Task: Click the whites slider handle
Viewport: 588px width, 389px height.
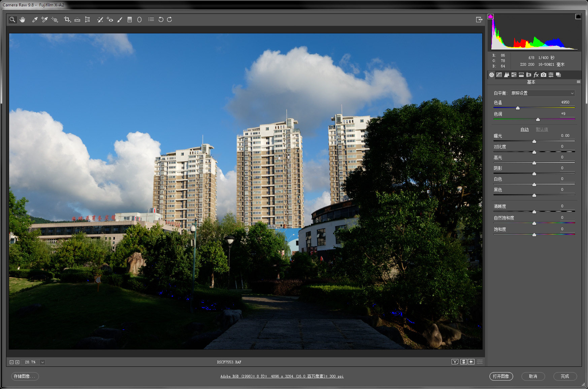Action: 534,184
